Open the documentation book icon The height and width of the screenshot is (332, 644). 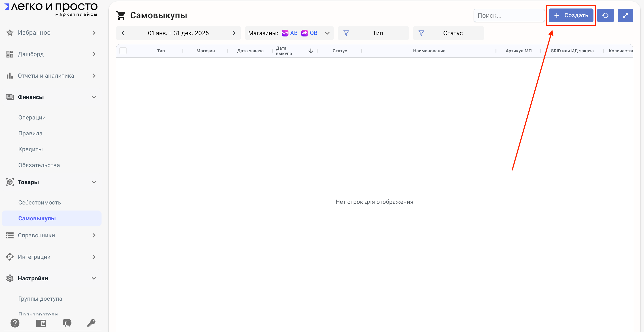click(x=41, y=323)
